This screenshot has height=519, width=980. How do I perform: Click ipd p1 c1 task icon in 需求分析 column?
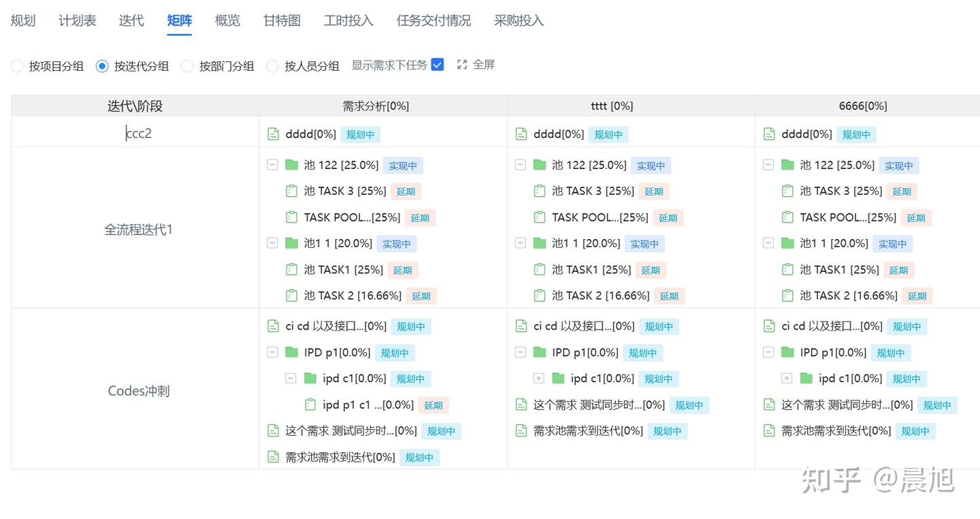[x=310, y=405]
